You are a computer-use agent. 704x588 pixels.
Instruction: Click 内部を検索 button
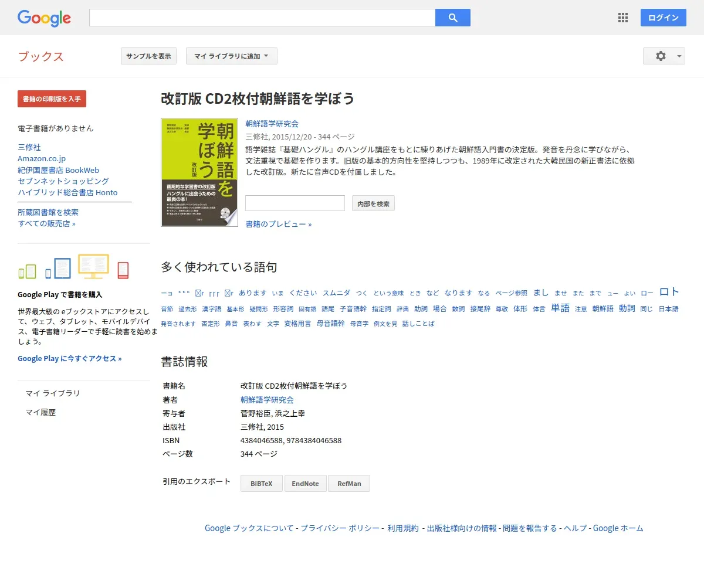point(373,203)
